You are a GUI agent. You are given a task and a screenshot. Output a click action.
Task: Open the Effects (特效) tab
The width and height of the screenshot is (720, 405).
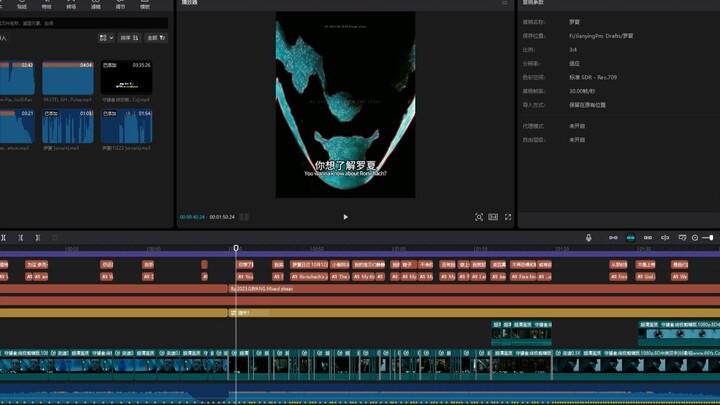pos(46,5)
